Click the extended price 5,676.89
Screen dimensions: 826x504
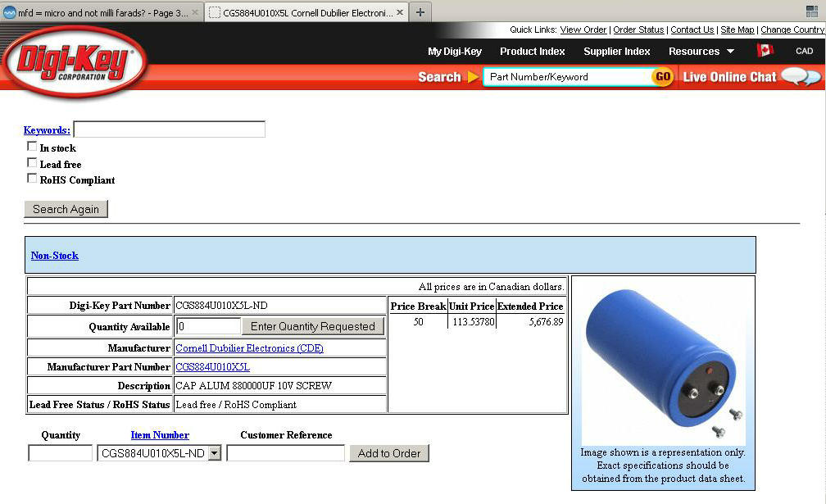(546, 321)
